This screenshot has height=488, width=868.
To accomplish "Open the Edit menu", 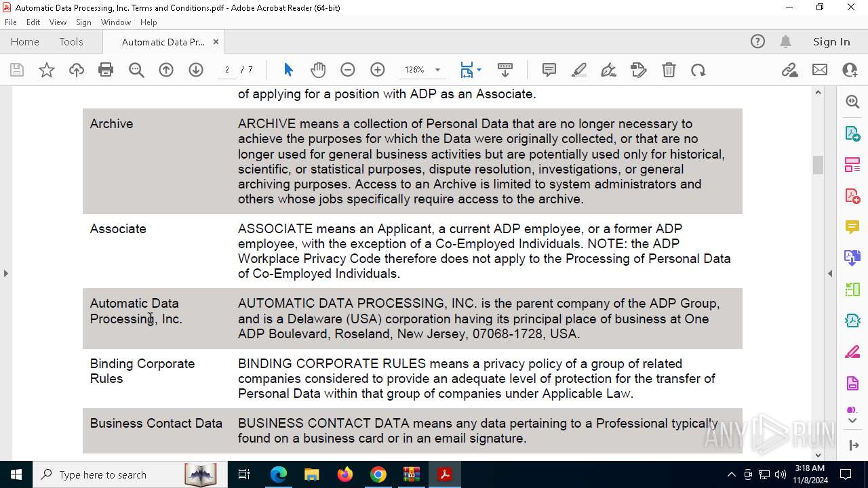I will [x=33, y=22].
